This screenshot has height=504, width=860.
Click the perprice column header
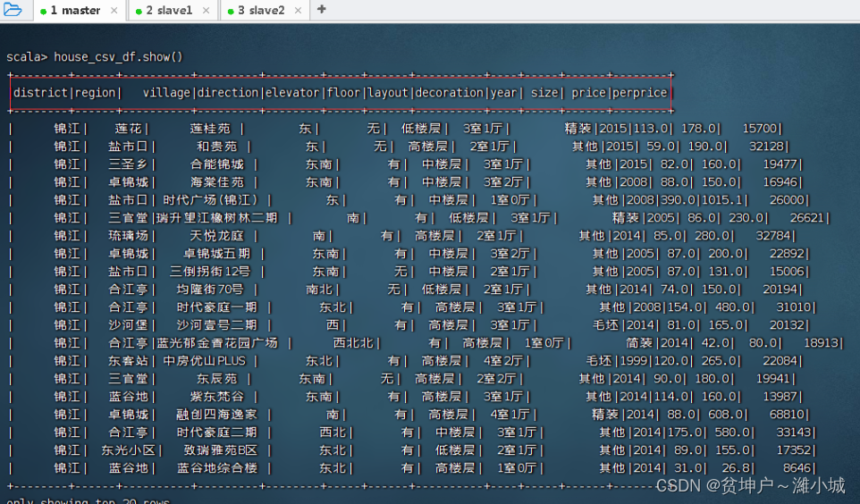point(639,93)
